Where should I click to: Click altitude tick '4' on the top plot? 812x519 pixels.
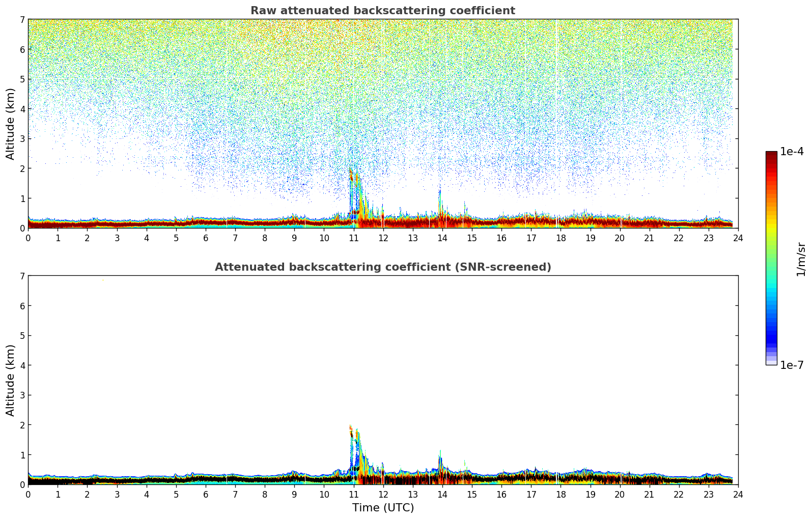point(22,109)
